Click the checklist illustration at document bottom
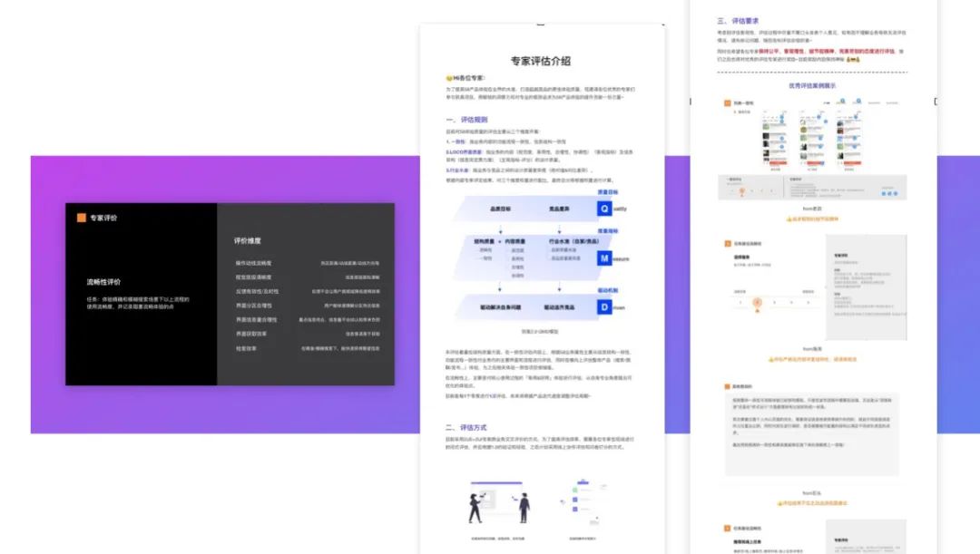 pos(583,503)
